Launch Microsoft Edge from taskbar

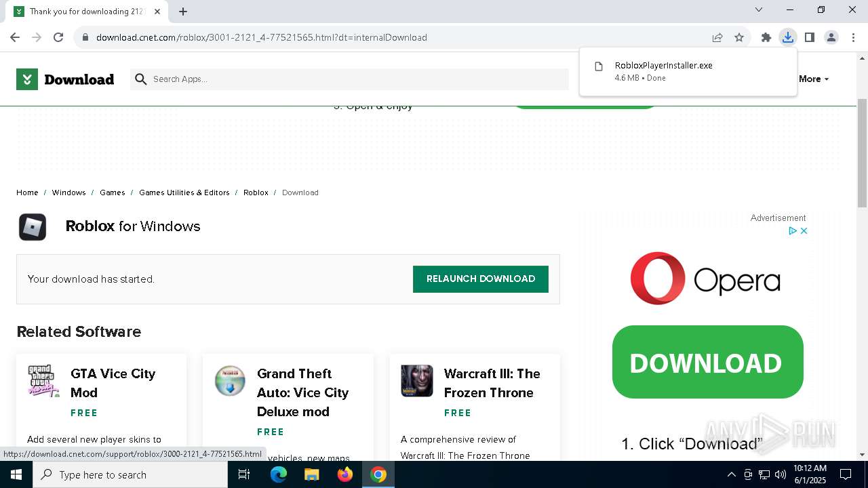(x=279, y=474)
